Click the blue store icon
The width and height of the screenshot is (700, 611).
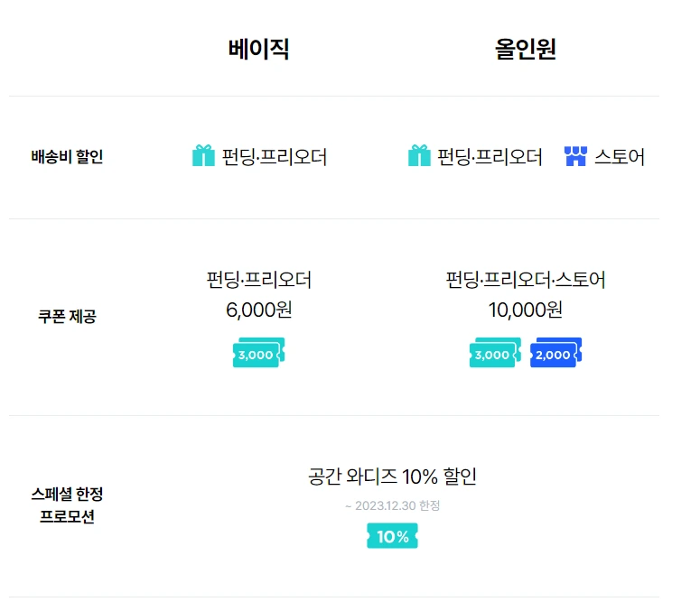pyautogui.click(x=576, y=156)
